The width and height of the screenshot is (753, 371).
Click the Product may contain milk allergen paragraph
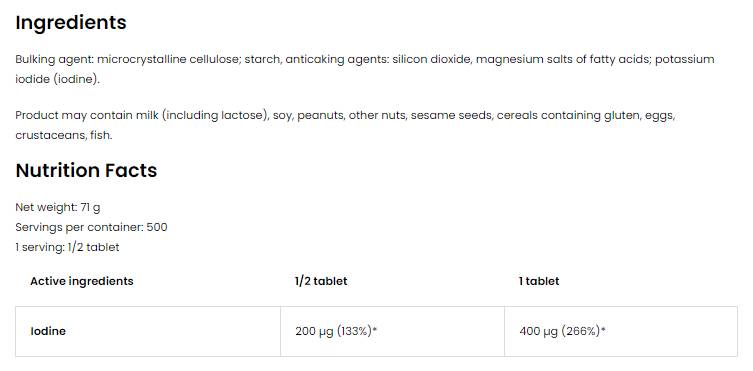345,125
